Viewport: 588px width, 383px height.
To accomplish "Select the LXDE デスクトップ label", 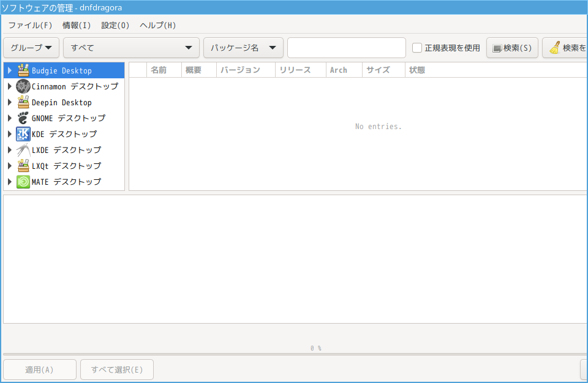I will pyautogui.click(x=66, y=150).
